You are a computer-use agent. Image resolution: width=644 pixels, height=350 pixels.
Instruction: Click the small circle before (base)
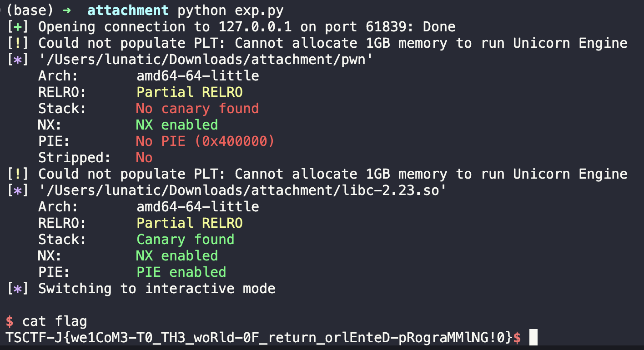[x=3, y=10]
